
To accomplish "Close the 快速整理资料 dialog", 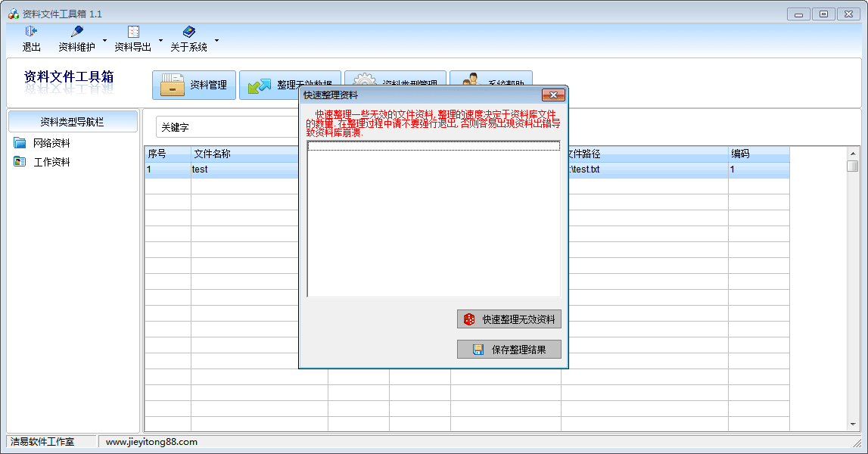I will click(553, 95).
